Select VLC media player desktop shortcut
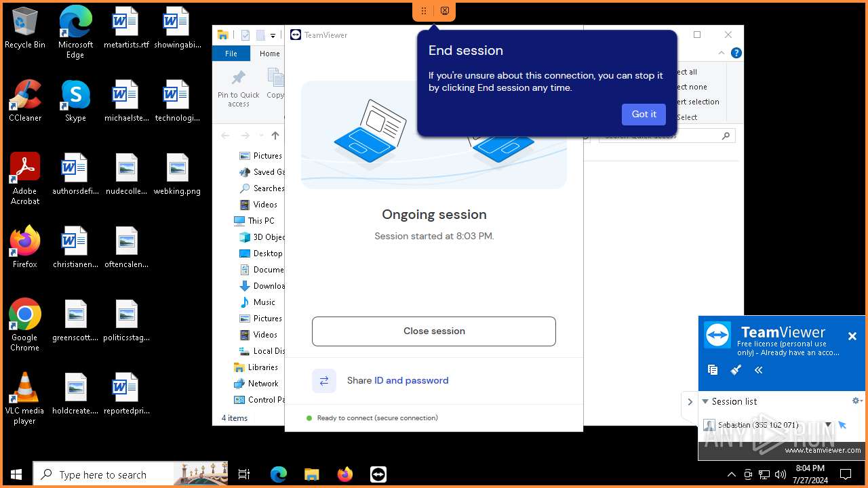The width and height of the screenshot is (868, 488). click(x=25, y=399)
